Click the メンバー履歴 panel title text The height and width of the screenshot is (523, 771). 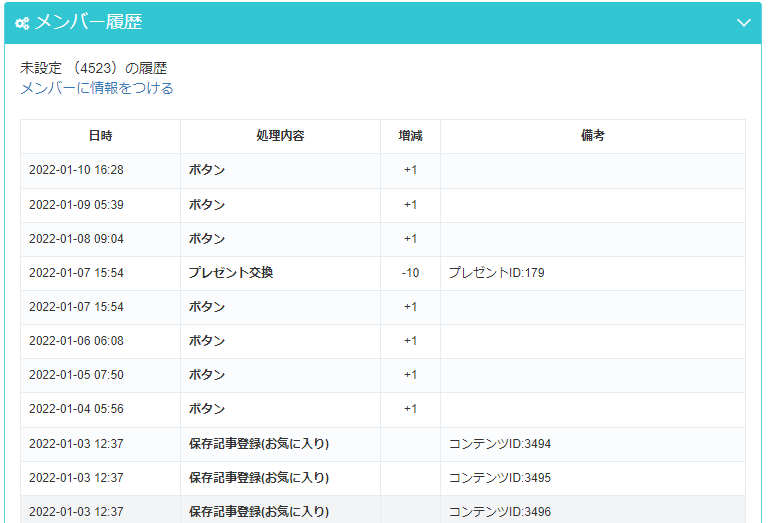tap(92, 22)
